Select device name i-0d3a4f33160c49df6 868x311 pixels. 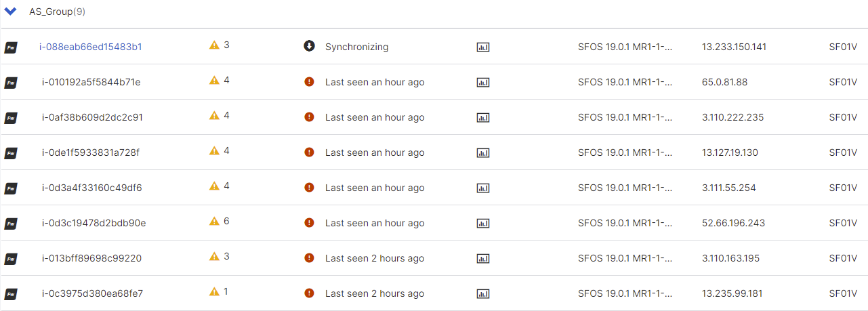(91, 188)
